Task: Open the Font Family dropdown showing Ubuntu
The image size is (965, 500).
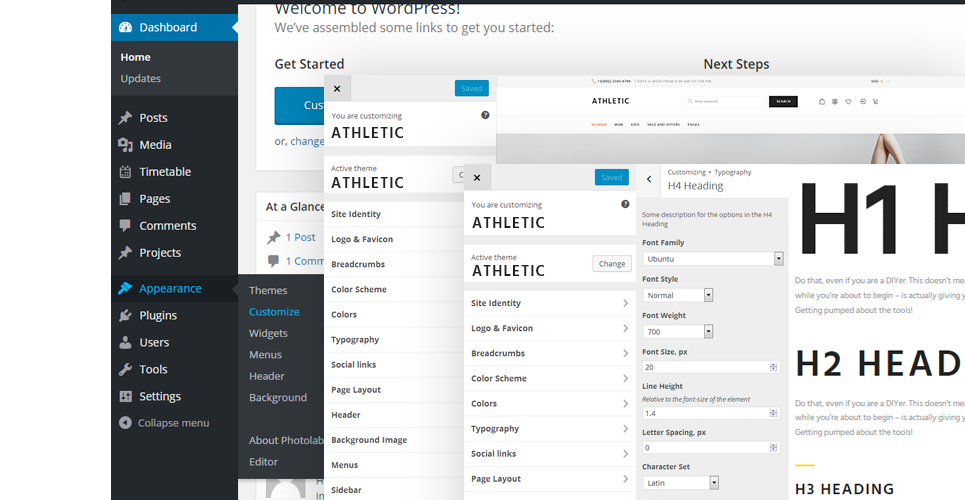Action: (x=713, y=259)
